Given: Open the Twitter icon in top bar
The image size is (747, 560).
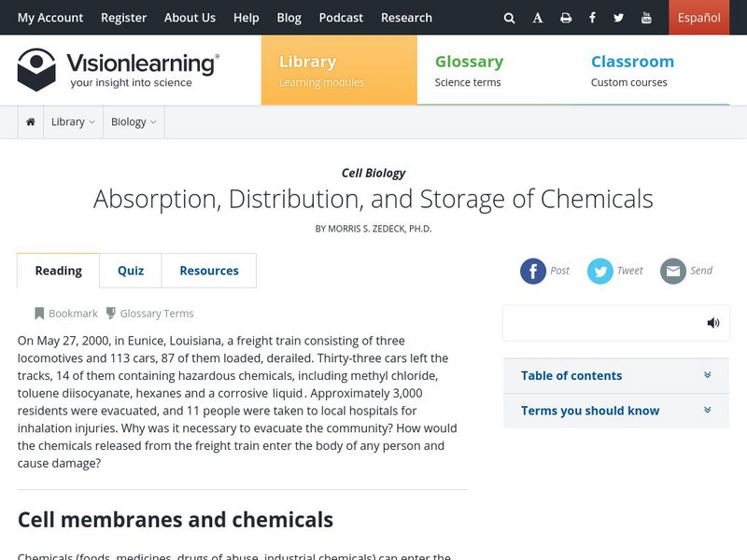Looking at the screenshot, I should tap(619, 18).
